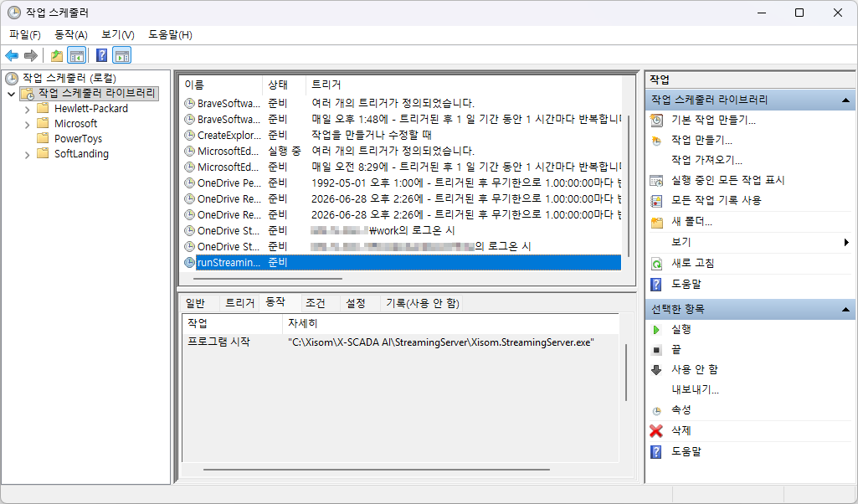This screenshot has height=504, width=858.
Task: Click the red X 삭제 icon
Action: coord(656,431)
